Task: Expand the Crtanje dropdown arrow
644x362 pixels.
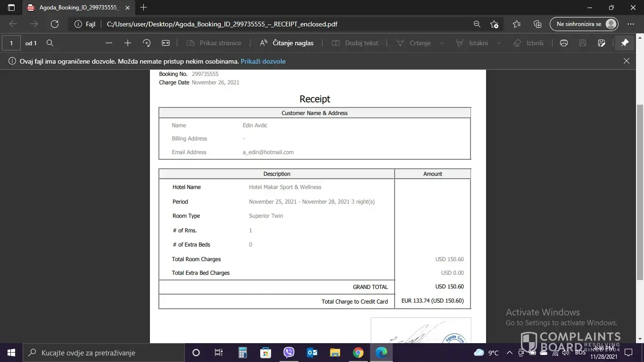Action: (x=442, y=43)
